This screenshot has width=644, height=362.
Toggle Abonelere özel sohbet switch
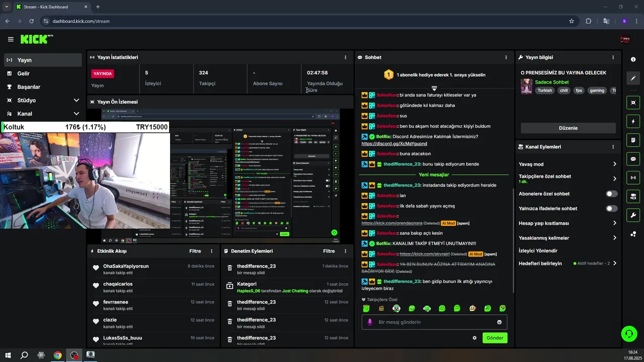tap(612, 194)
